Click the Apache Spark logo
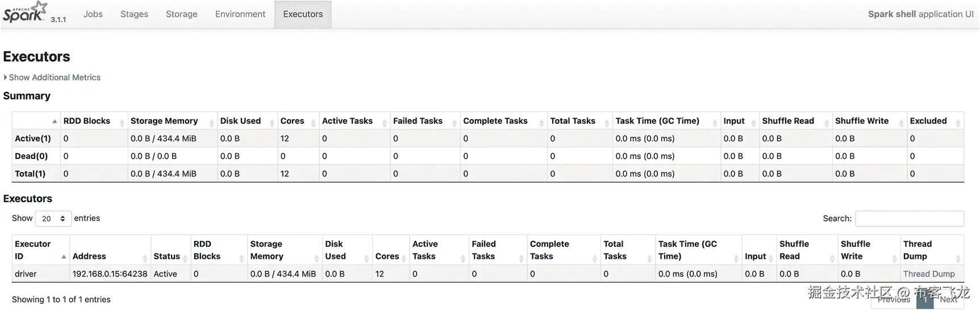The width and height of the screenshot is (980, 310). [x=24, y=12]
